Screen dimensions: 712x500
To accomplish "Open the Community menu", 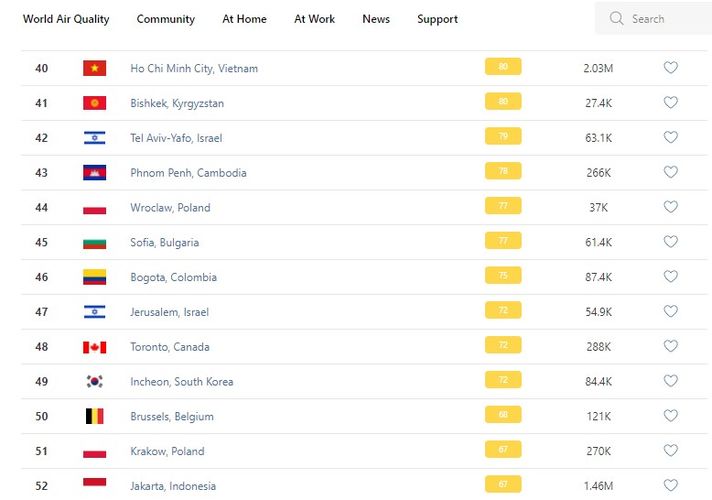I will 166,19.
